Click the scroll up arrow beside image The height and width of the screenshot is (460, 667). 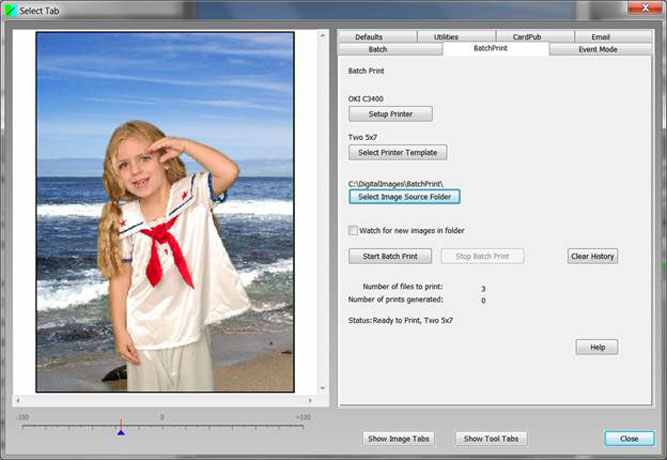[x=322, y=37]
